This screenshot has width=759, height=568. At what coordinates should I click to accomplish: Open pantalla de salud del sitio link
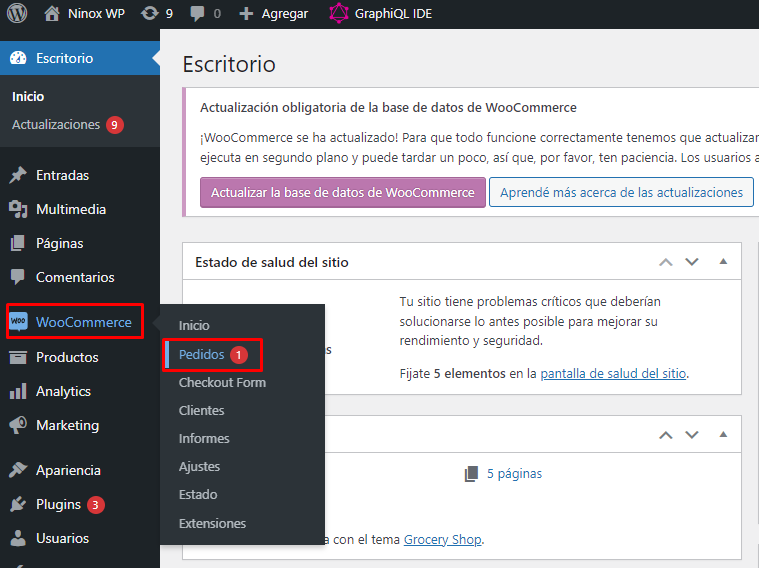613,373
